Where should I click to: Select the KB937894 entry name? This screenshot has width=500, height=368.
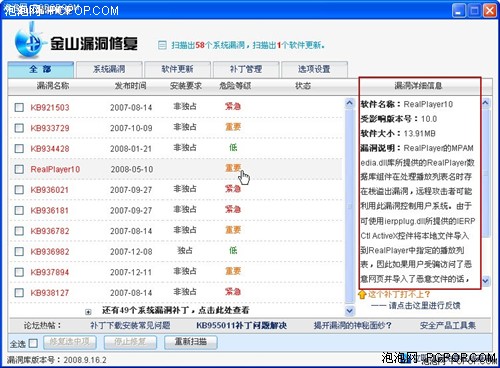coord(50,272)
